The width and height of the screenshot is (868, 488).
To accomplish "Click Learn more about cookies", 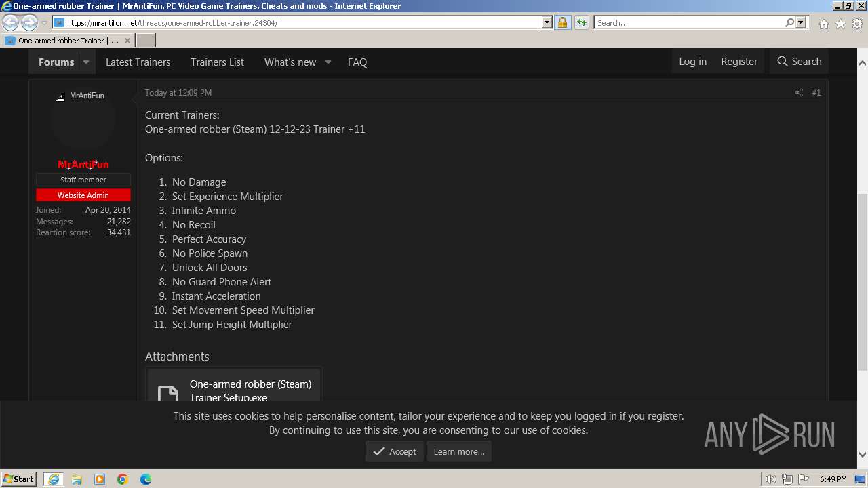I will tap(459, 451).
